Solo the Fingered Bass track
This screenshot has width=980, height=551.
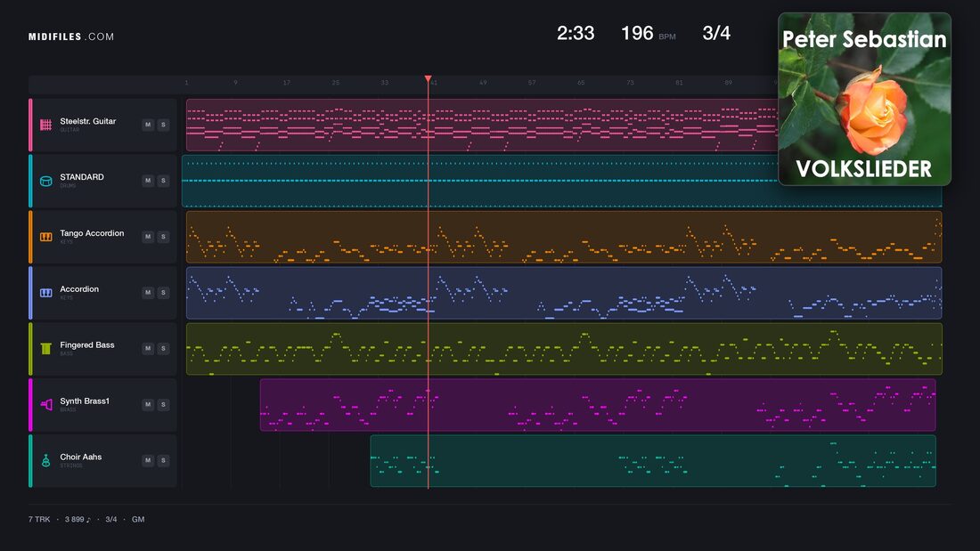point(163,349)
